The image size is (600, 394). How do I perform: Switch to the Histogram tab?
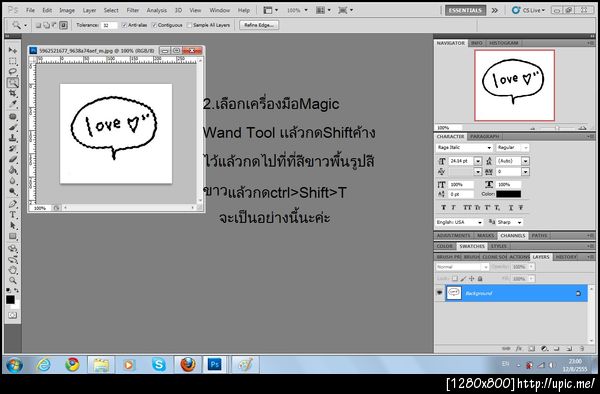(504, 43)
